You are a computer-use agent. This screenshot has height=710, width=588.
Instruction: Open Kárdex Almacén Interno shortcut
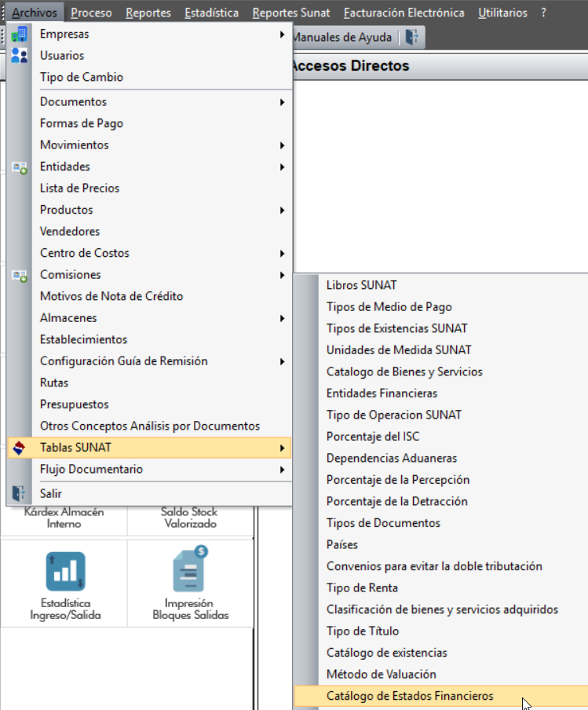coord(64,518)
